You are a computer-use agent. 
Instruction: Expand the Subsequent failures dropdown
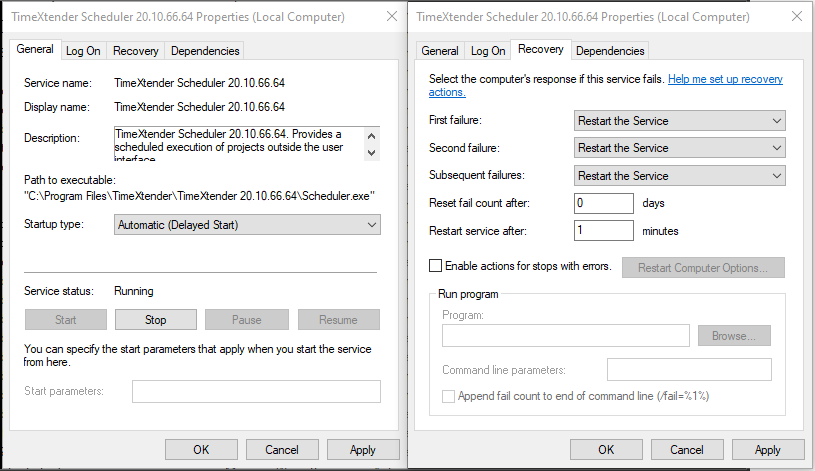pyautogui.click(x=679, y=176)
